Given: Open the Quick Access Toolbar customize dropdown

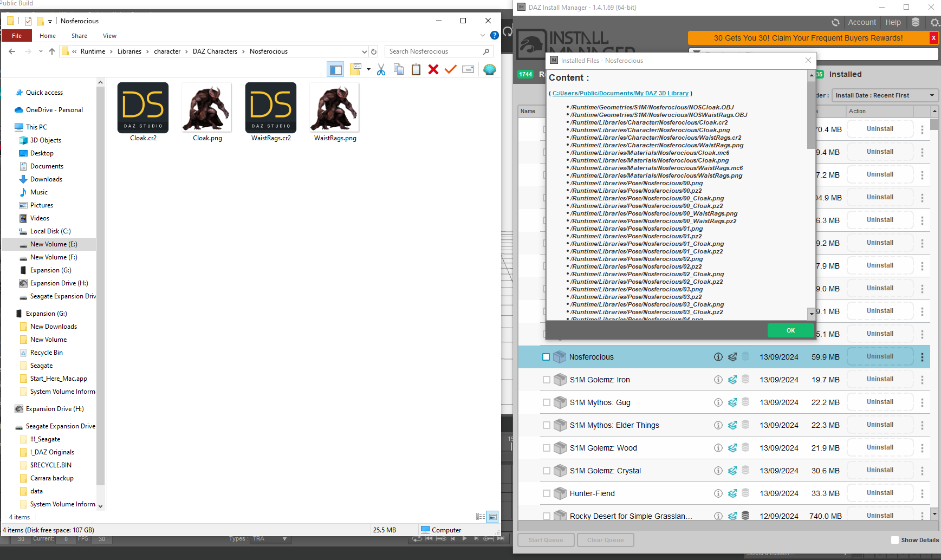Looking at the screenshot, I should pyautogui.click(x=50, y=21).
